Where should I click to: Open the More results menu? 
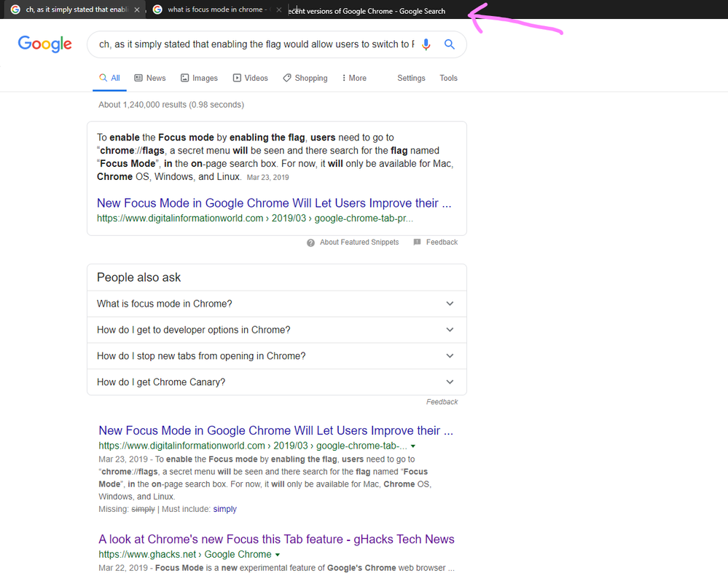tap(353, 78)
